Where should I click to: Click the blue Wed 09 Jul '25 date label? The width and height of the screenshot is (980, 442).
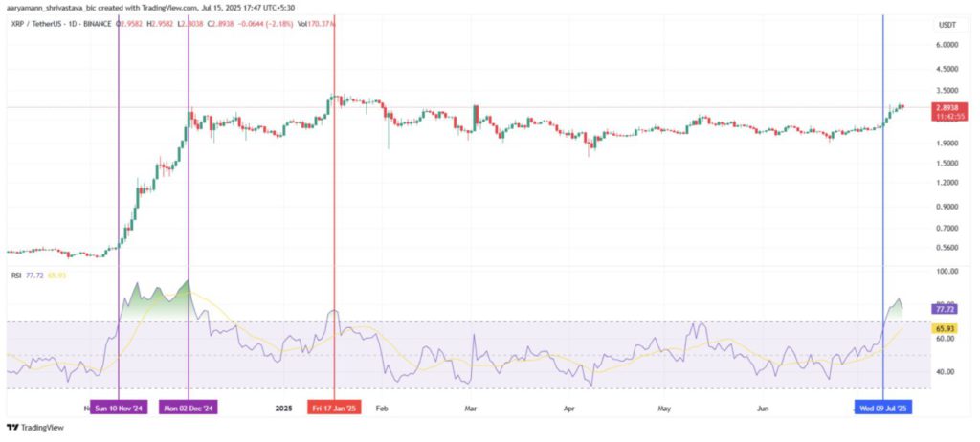[x=881, y=408]
